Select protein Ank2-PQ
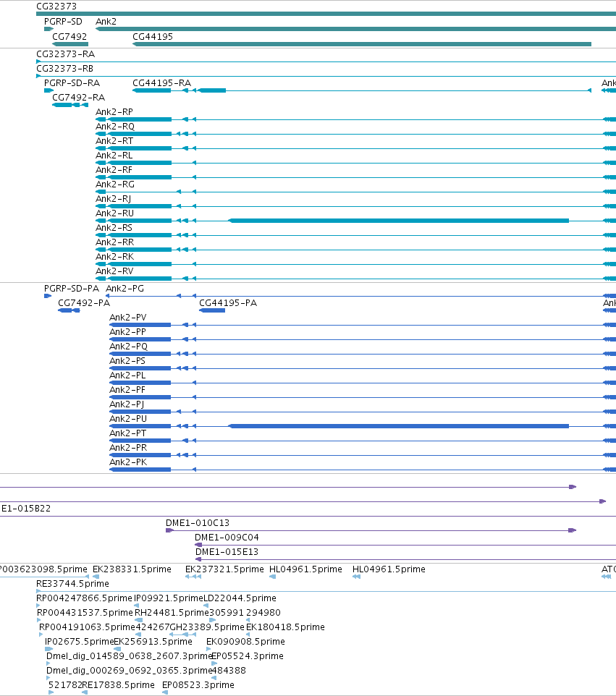The width and height of the screenshot is (616, 696). click(128, 347)
